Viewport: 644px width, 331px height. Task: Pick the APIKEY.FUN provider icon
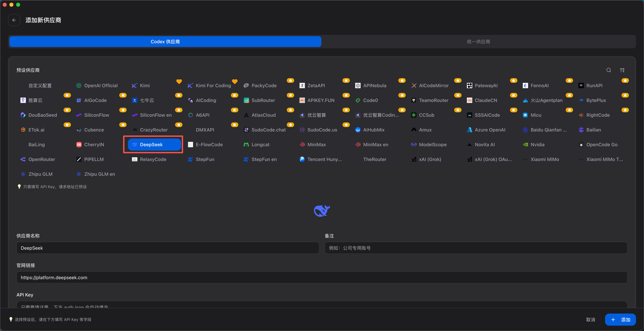(x=302, y=100)
